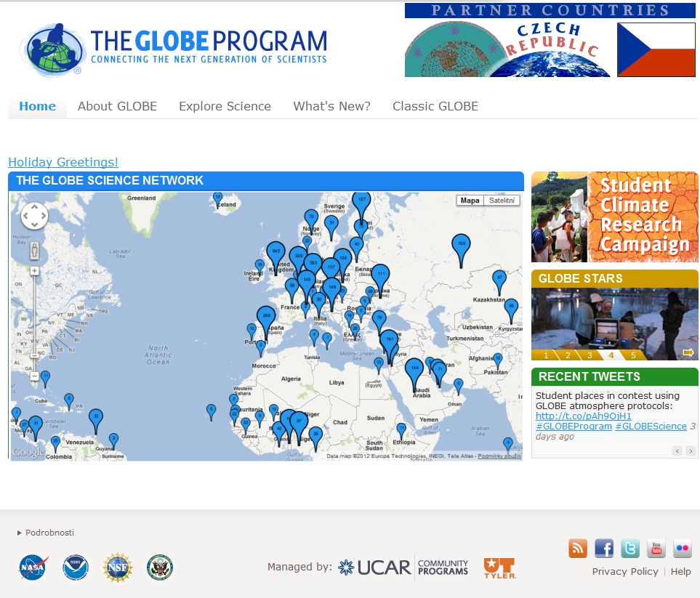This screenshot has width=700, height=598.
Task: Click the NASA logo in footer
Action: tap(33, 567)
